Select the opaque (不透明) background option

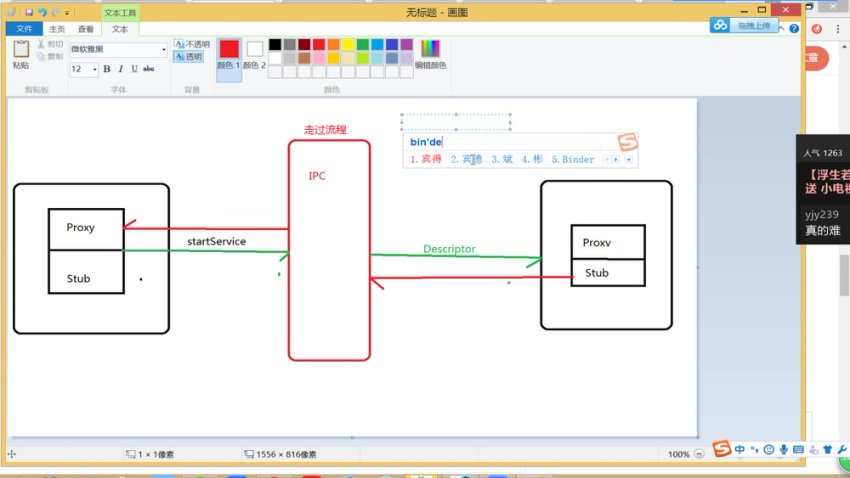click(x=191, y=44)
